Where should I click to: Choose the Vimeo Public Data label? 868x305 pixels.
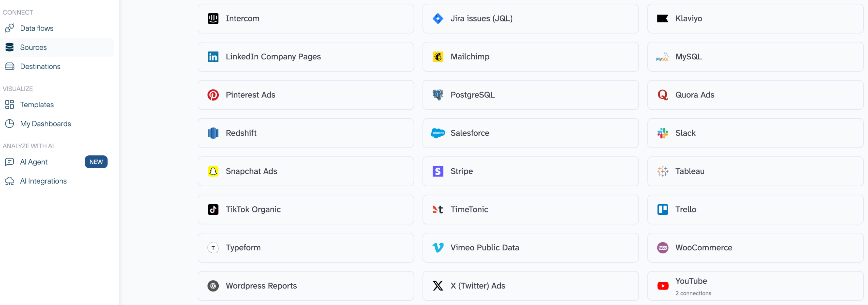(x=485, y=248)
